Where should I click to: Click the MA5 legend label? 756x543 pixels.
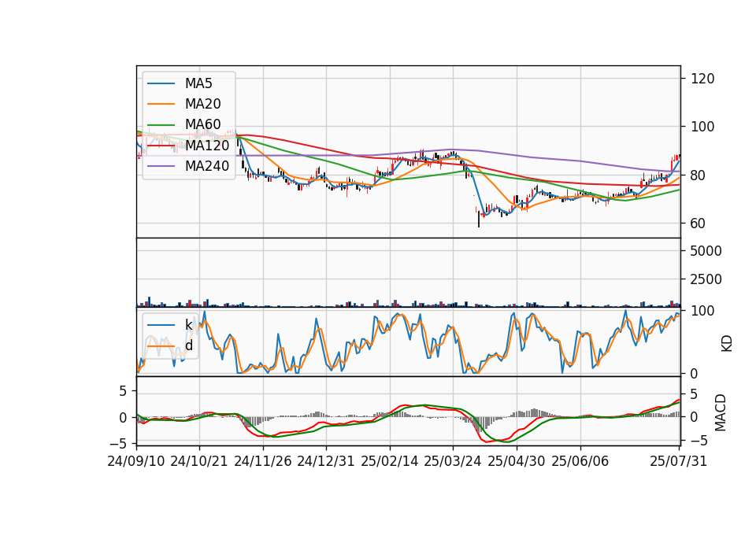click(198, 83)
